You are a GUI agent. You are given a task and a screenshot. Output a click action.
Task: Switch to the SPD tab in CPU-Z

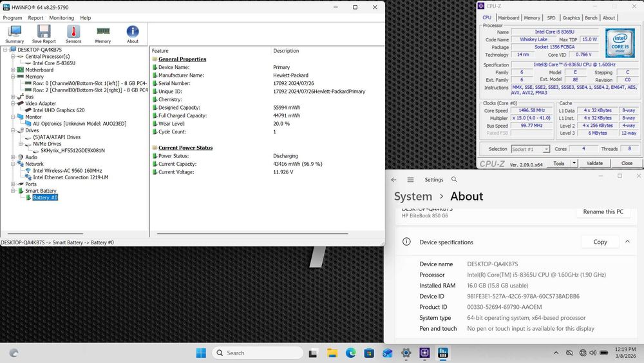[551, 18]
